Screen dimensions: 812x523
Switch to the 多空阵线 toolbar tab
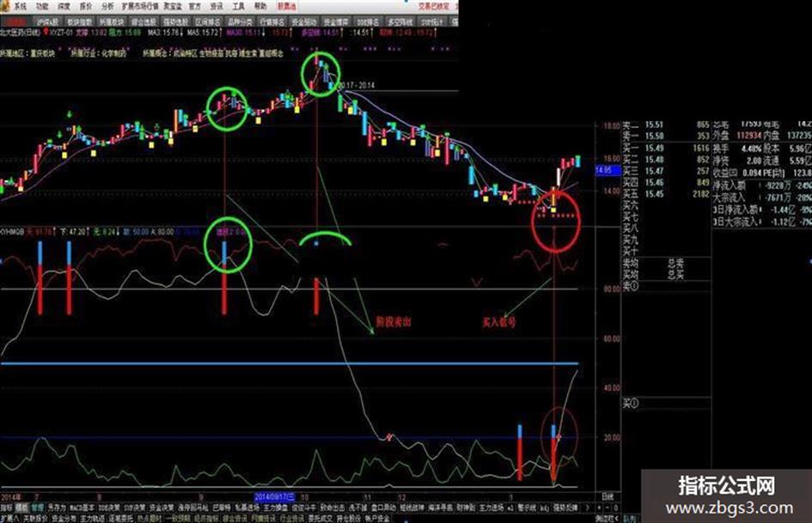pyautogui.click(x=400, y=21)
